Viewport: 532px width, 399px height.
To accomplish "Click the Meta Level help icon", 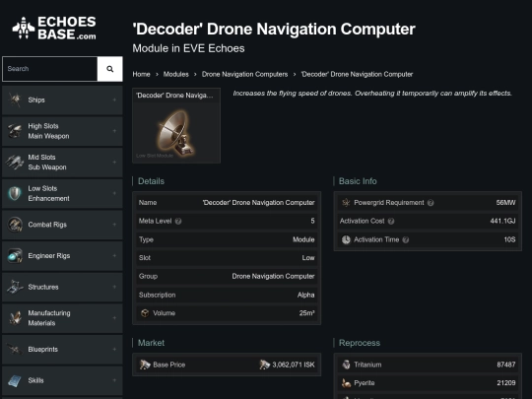I will [178, 222].
